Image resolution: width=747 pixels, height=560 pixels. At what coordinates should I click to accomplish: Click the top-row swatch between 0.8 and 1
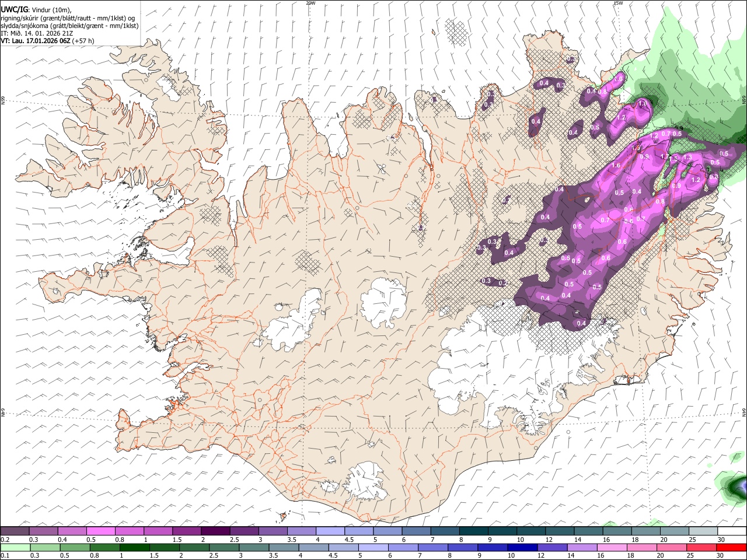click(130, 531)
